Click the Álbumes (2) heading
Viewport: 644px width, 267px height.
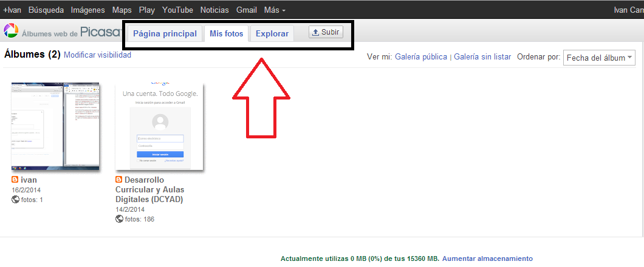[x=32, y=54]
